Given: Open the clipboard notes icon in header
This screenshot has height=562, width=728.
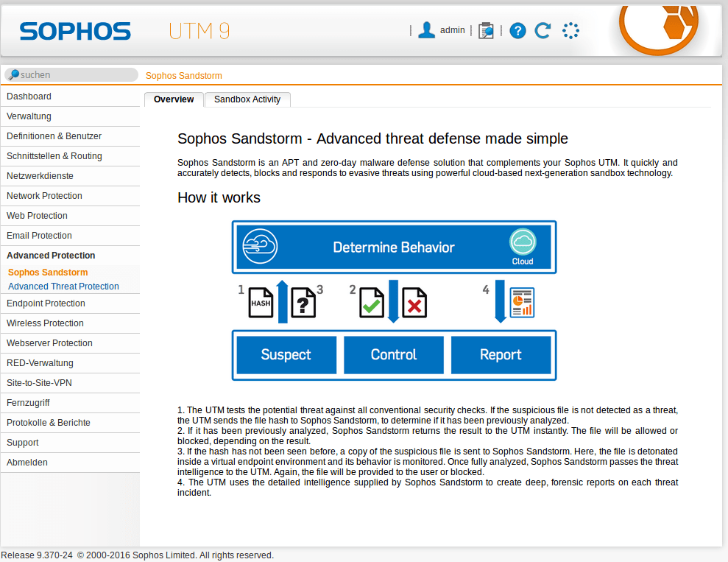Looking at the screenshot, I should pyautogui.click(x=486, y=30).
